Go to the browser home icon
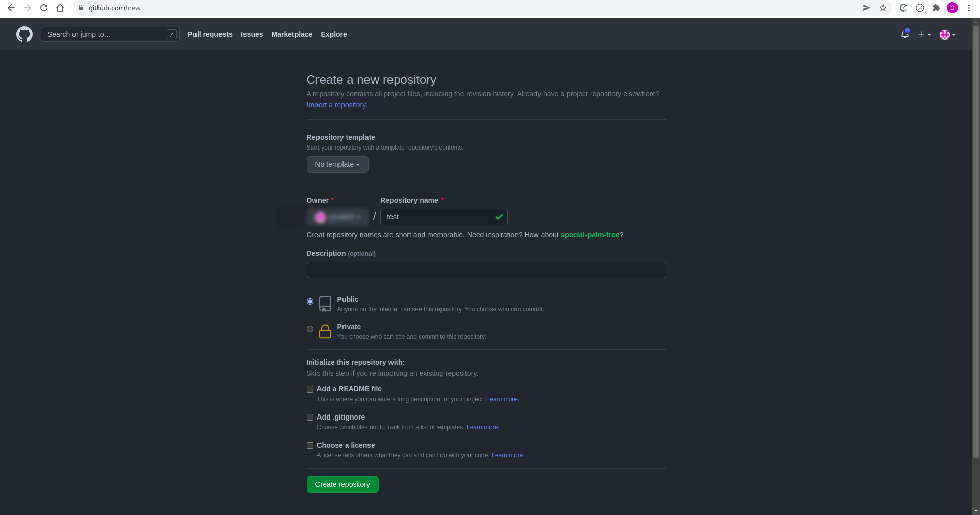 (60, 8)
